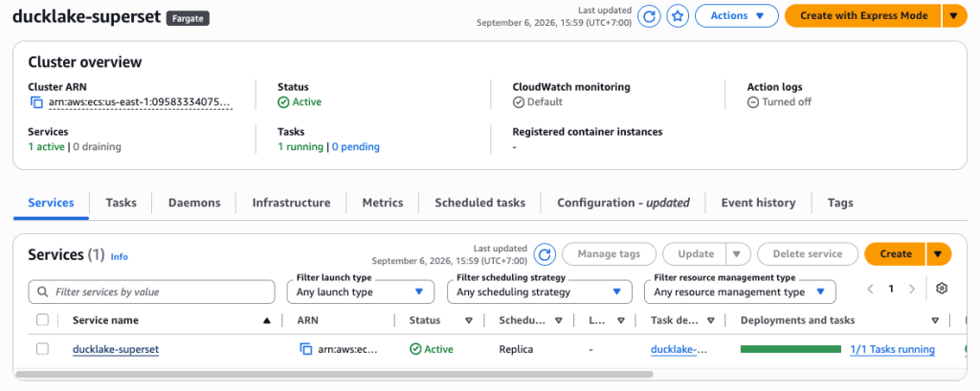The height and width of the screenshot is (391, 980).
Task: Click page number 1 in pagination
Action: (x=891, y=289)
